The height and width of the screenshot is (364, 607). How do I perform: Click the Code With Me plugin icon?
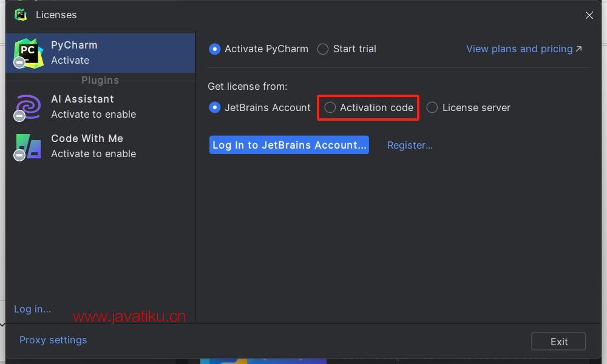[x=28, y=147]
